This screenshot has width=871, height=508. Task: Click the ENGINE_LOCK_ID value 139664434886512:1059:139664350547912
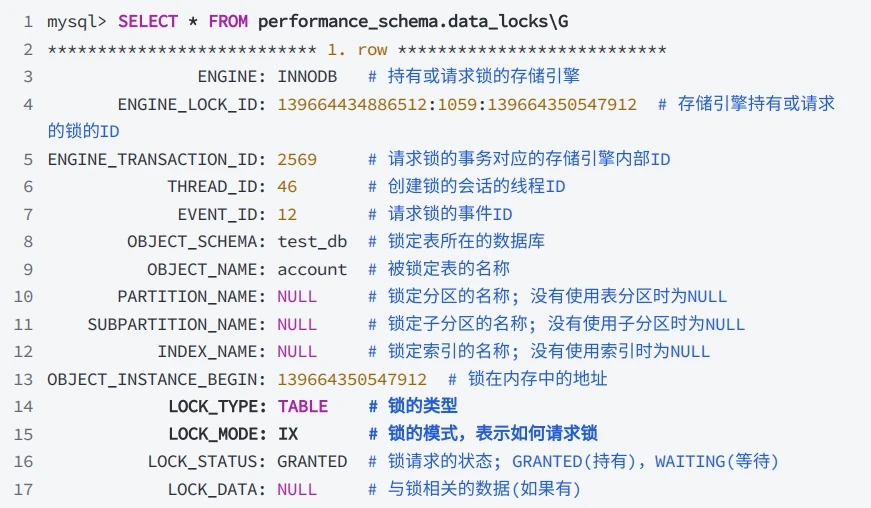tap(457, 104)
